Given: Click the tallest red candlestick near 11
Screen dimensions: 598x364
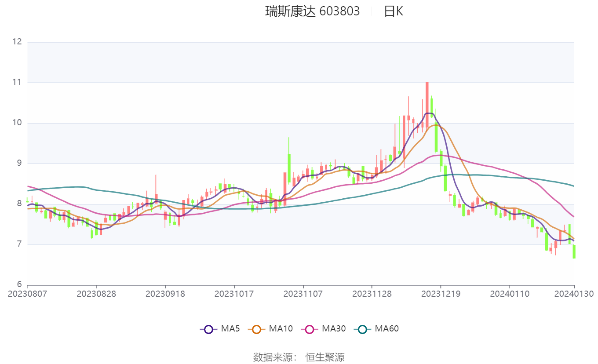Looking at the screenshot, I should tap(427, 105).
